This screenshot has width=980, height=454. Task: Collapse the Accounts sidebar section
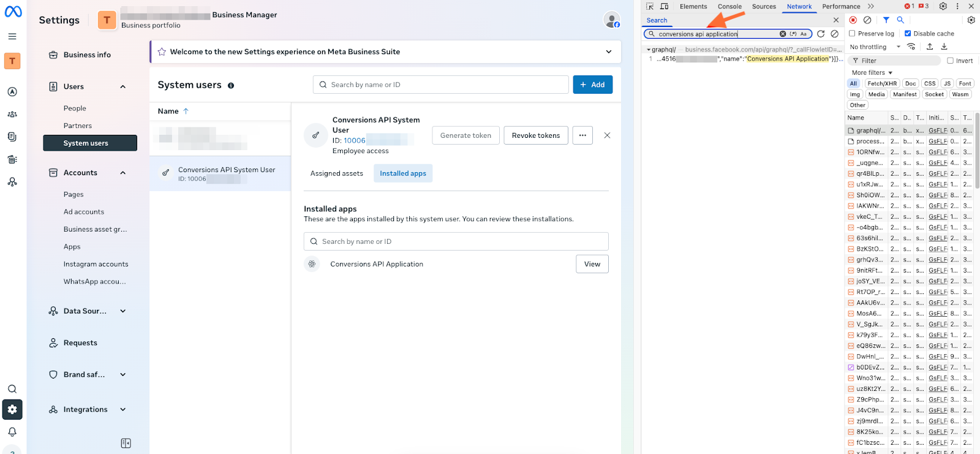point(123,173)
